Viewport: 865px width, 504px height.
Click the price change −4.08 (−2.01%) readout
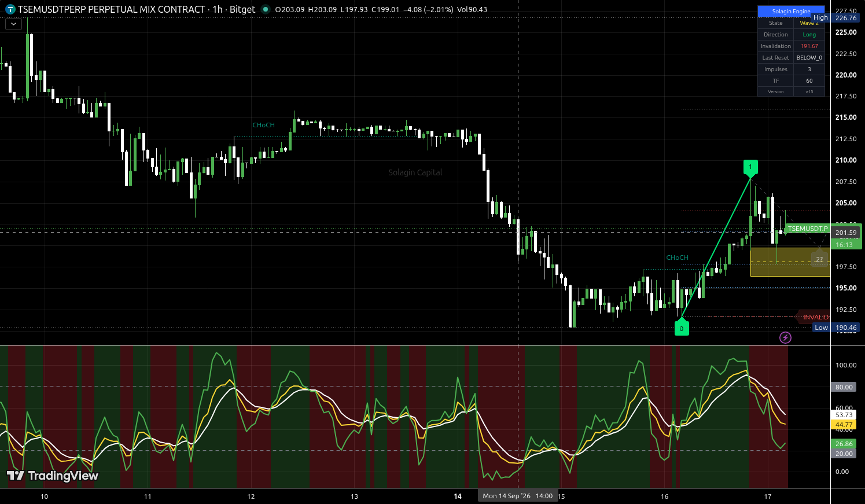coord(428,9)
